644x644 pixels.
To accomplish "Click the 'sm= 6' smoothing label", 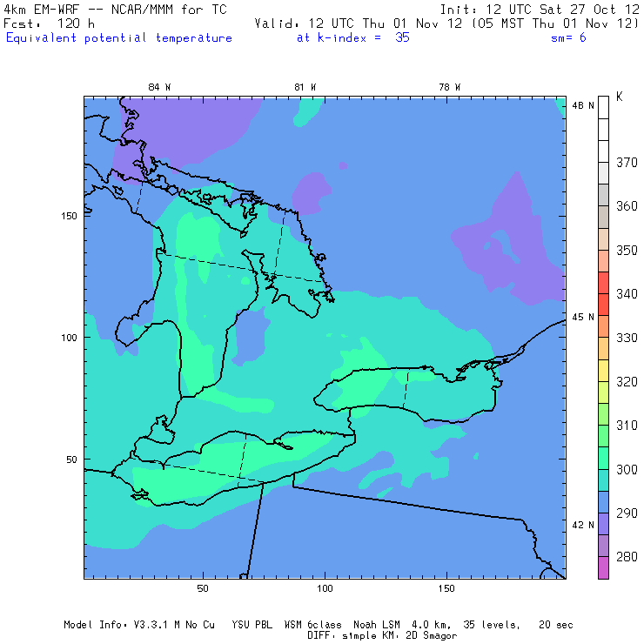I will 568,37.
